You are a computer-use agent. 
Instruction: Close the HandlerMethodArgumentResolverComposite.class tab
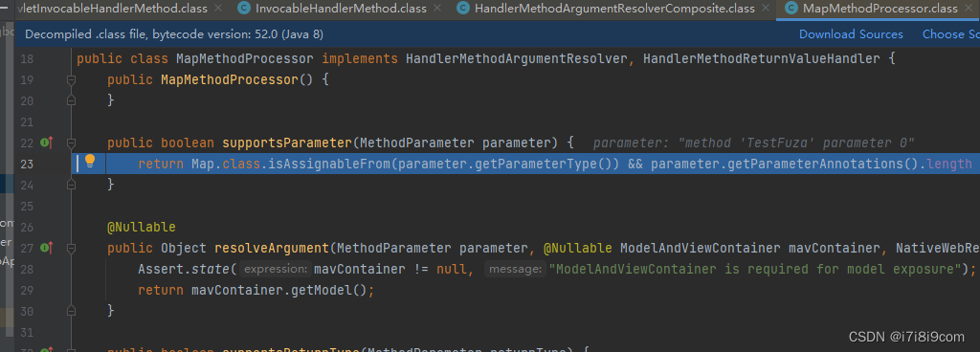[x=765, y=9]
